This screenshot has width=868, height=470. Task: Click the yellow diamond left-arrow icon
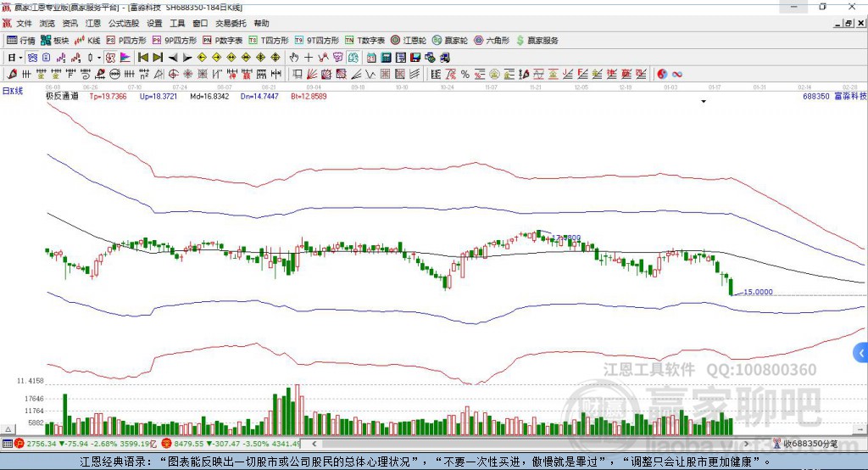(x=202, y=58)
